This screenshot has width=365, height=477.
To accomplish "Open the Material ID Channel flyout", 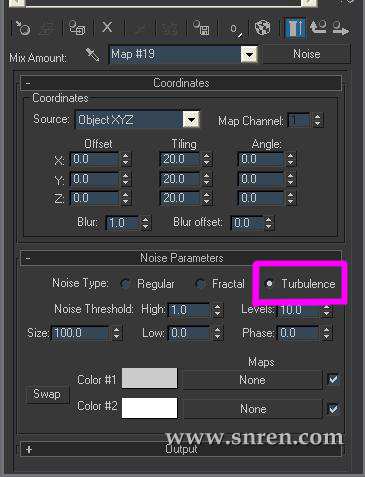I will (x=236, y=29).
